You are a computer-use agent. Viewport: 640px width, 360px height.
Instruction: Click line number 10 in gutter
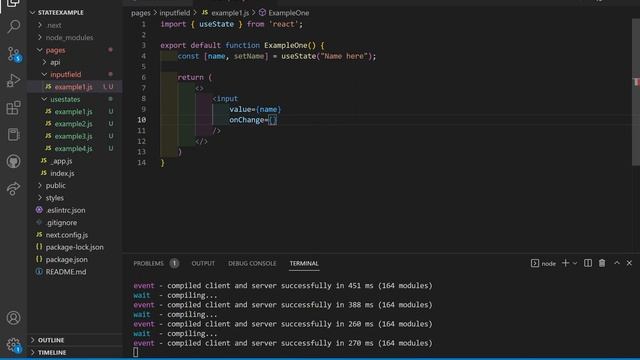(x=141, y=120)
